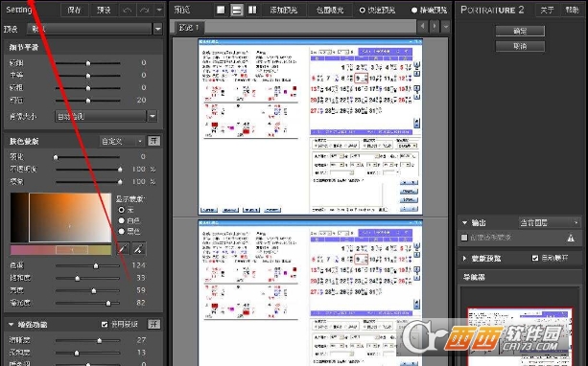Adjust the sharpness slider valued 27
588x366 pixels.
(88, 340)
